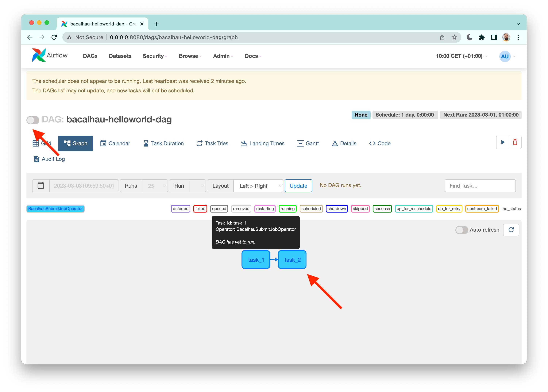This screenshot has height=392, width=548.
Task: Click the skipped status legend swatch
Action: click(x=360, y=209)
